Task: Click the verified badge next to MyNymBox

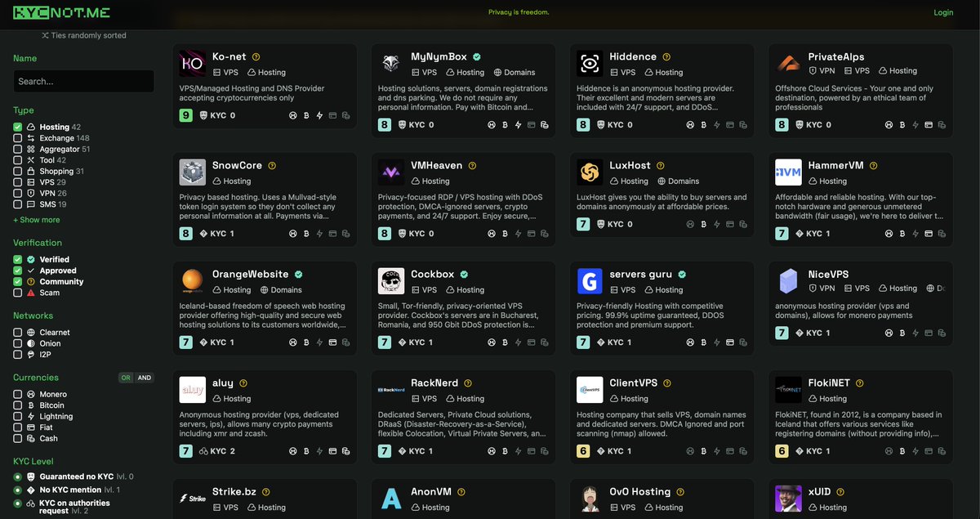Action: (x=476, y=57)
